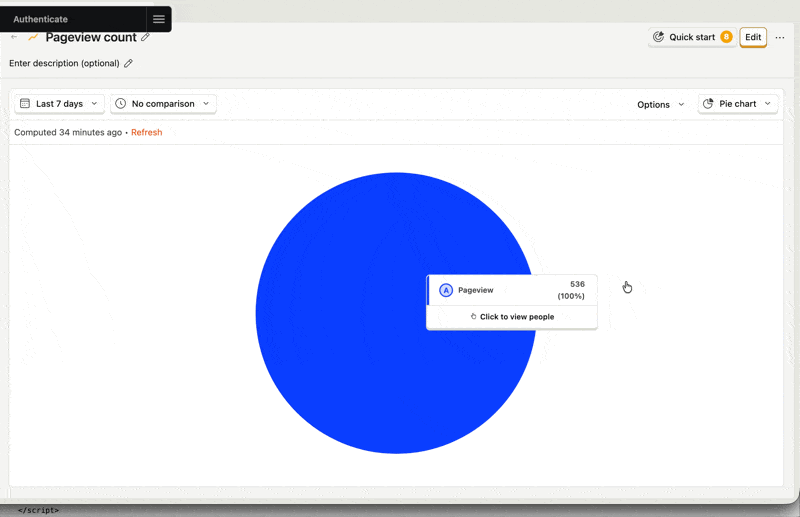Click the Refresh link

[x=146, y=132]
